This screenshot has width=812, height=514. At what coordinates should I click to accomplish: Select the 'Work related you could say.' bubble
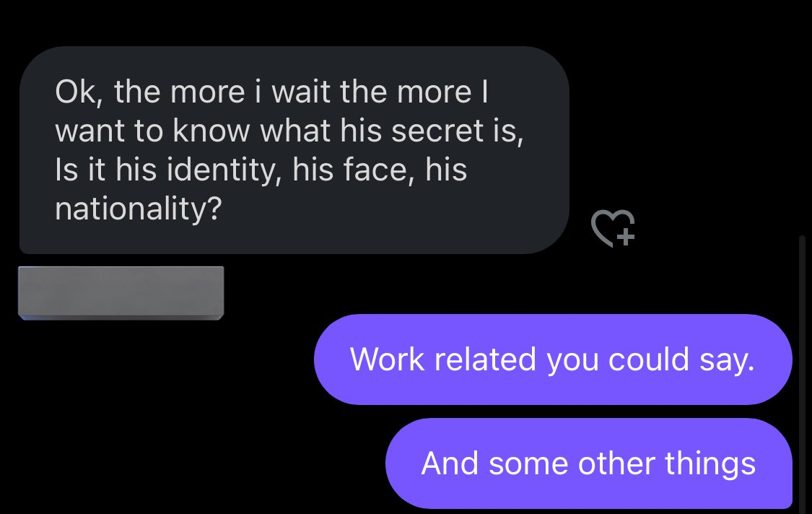553,359
